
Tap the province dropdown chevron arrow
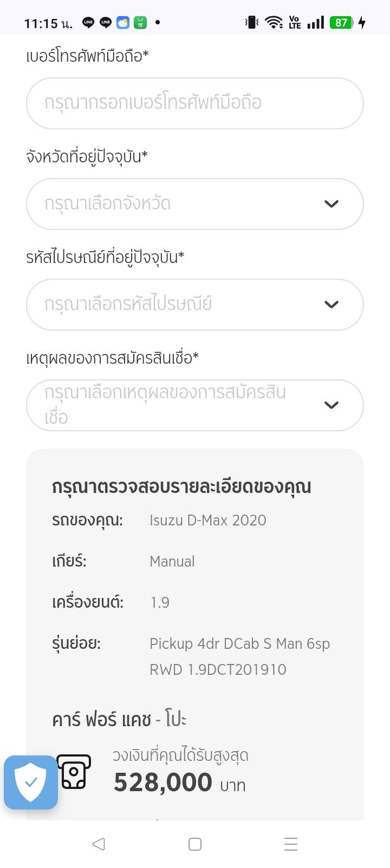click(x=331, y=204)
